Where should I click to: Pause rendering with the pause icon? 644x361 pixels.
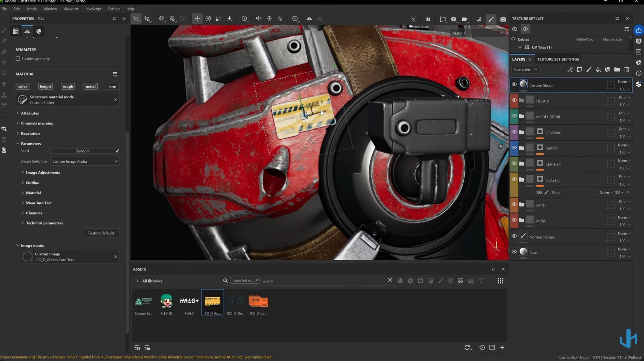(428, 19)
